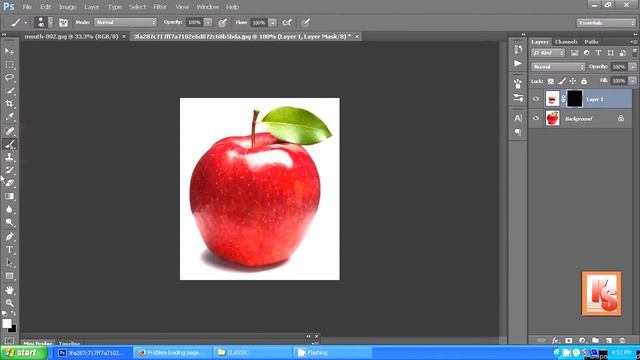
Task: Open the brush Opacity slider arrow
Action: (x=208, y=22)
